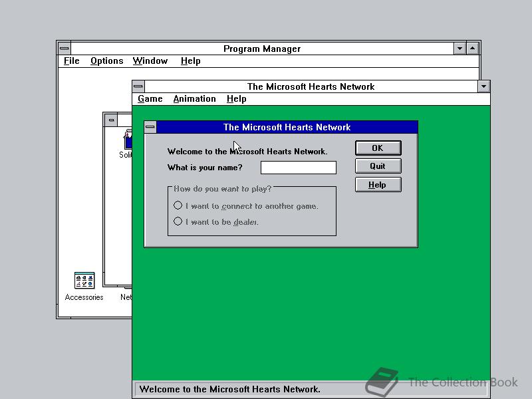Click the Accessories label under its icon

(84, 297)
